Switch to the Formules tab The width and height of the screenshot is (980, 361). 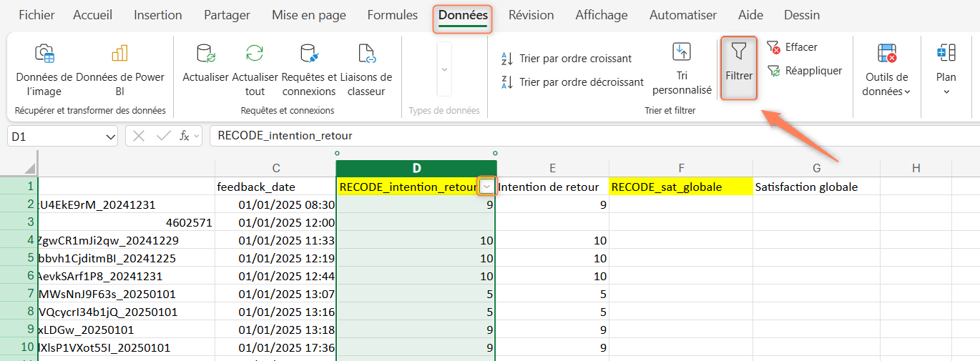tap(392, 15)
